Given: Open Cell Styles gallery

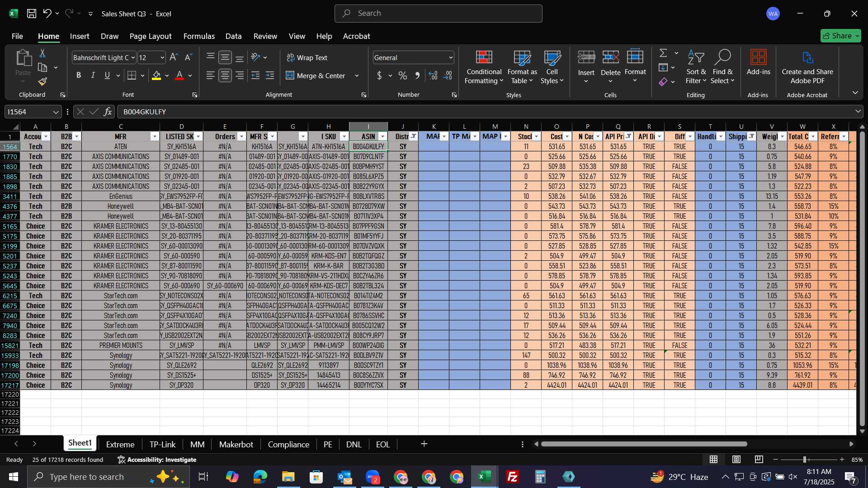Looking at the screenshot, I should pos(552,67).
